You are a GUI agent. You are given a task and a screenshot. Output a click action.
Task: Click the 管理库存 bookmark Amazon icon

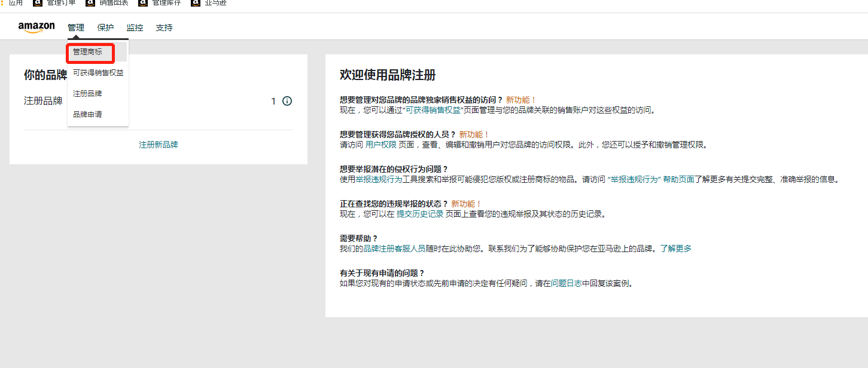click(143, 2)
